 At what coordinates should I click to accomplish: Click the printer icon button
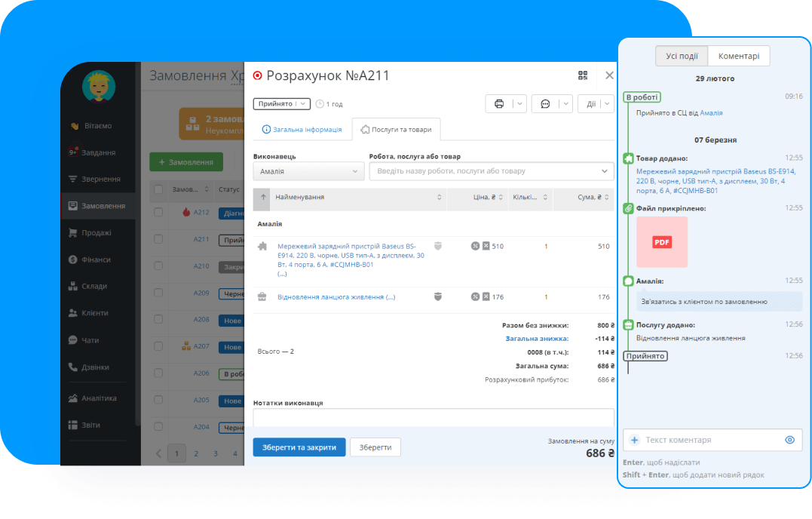[498, 104]
